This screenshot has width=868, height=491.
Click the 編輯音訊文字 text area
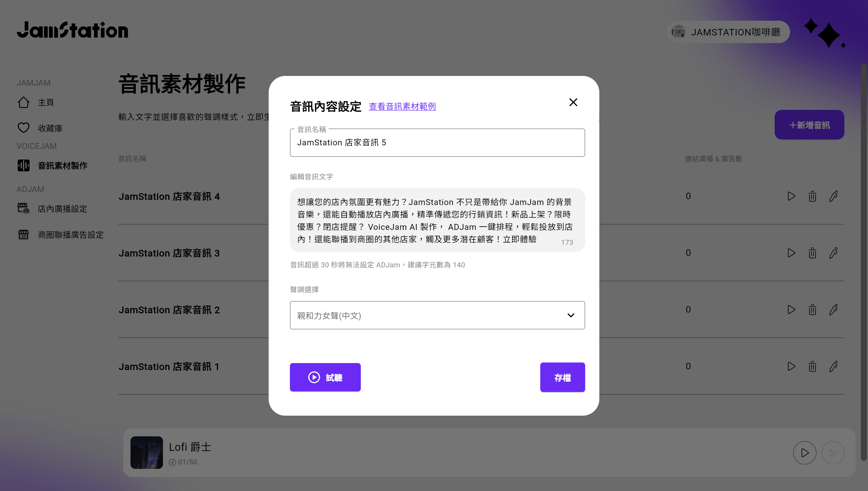coord(437,220)
